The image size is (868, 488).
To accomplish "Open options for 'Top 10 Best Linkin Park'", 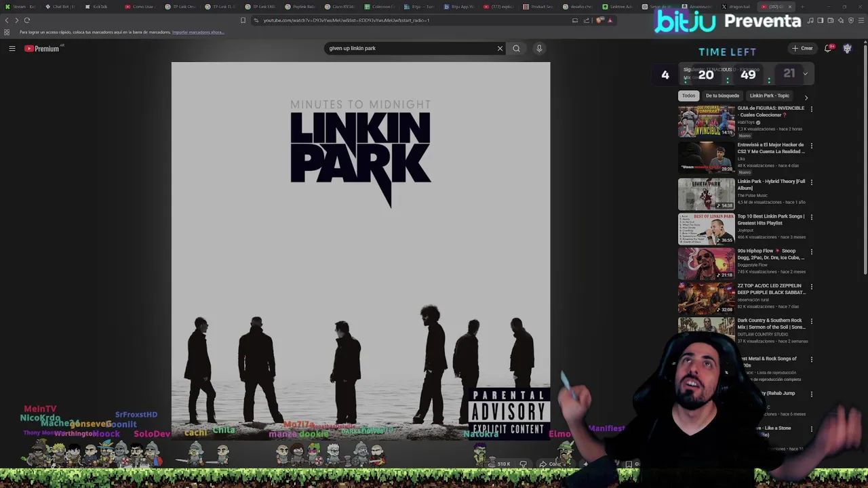I will click(x=811, y=218).
